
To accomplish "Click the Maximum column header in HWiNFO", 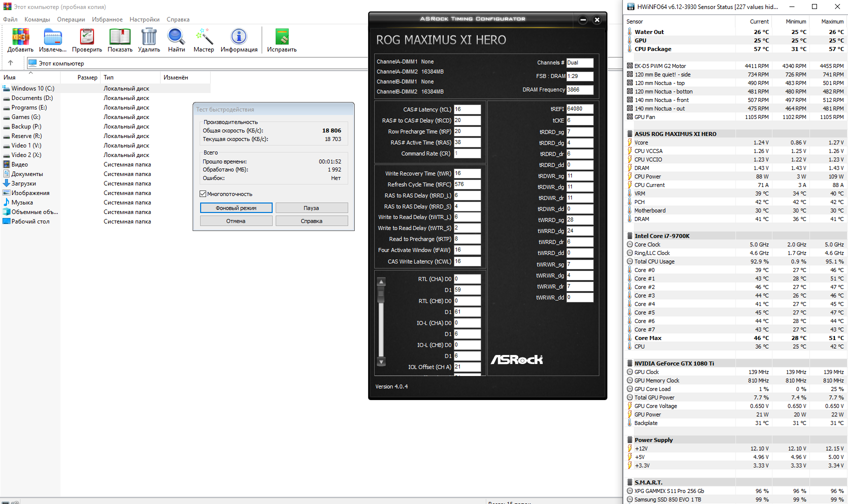I will point(828,21).
